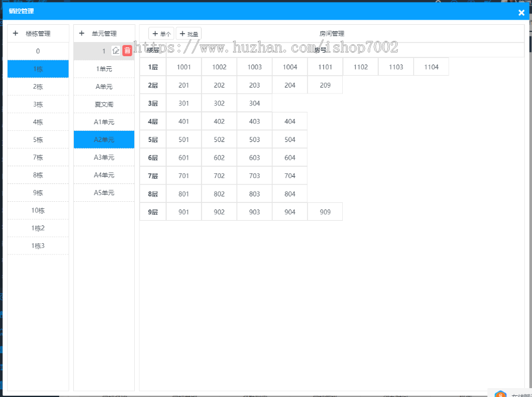Choose unit 1单元
This screenshot has width=532, height=397.
(x=104, y=69)
